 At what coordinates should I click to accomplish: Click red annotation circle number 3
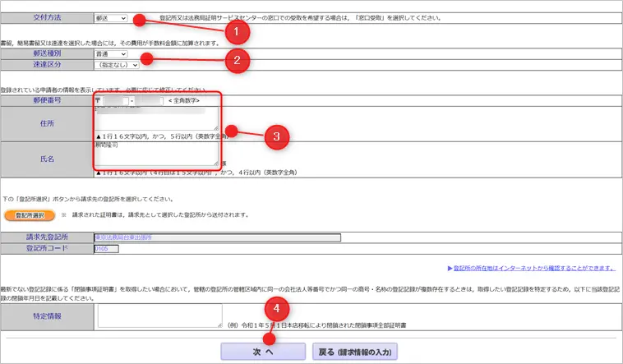tap(277, 136)
